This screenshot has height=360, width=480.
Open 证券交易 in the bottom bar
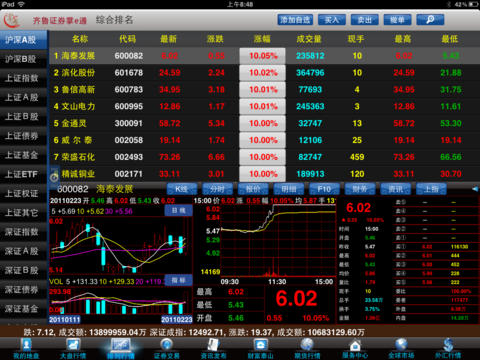[x=166, y=349]
